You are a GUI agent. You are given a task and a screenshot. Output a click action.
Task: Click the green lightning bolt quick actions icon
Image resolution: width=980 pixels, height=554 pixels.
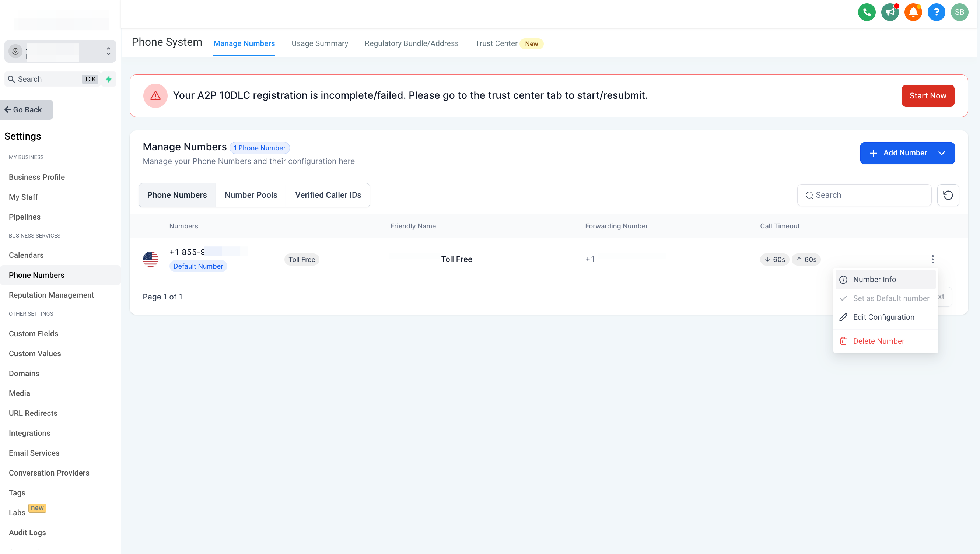(109, 79)
